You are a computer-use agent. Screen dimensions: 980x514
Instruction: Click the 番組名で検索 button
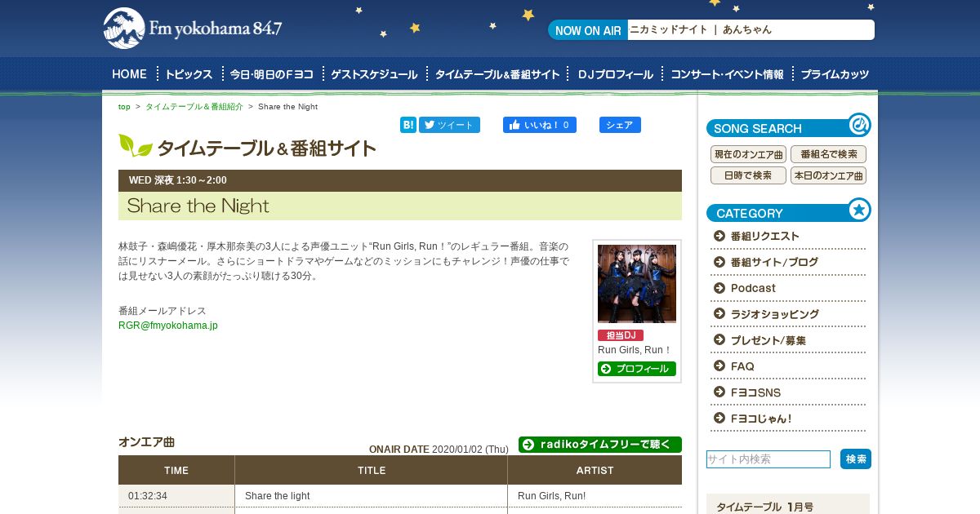(x=828, y=154)
